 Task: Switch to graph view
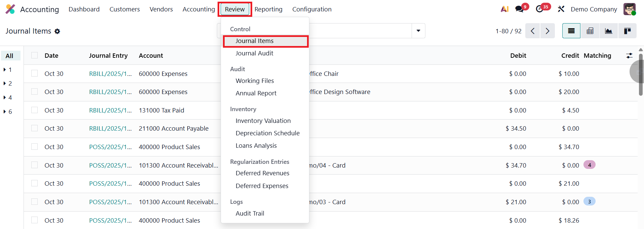(608, 31)
